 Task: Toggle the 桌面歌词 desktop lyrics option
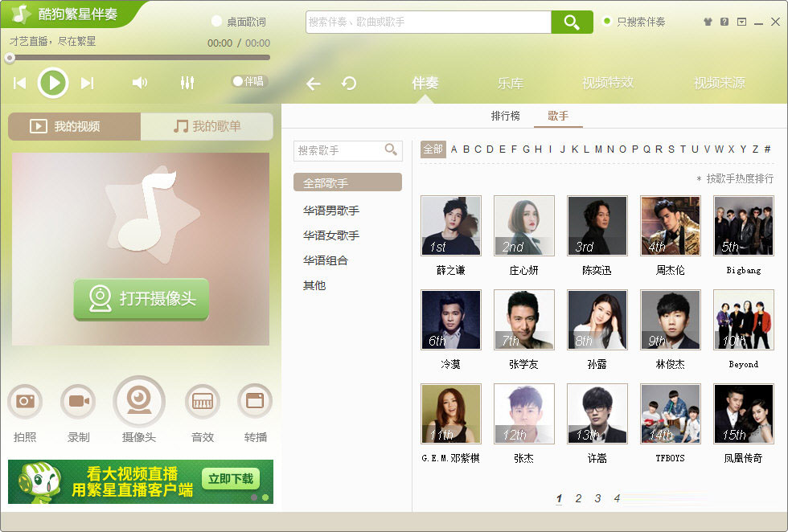[x=239, y=22]
